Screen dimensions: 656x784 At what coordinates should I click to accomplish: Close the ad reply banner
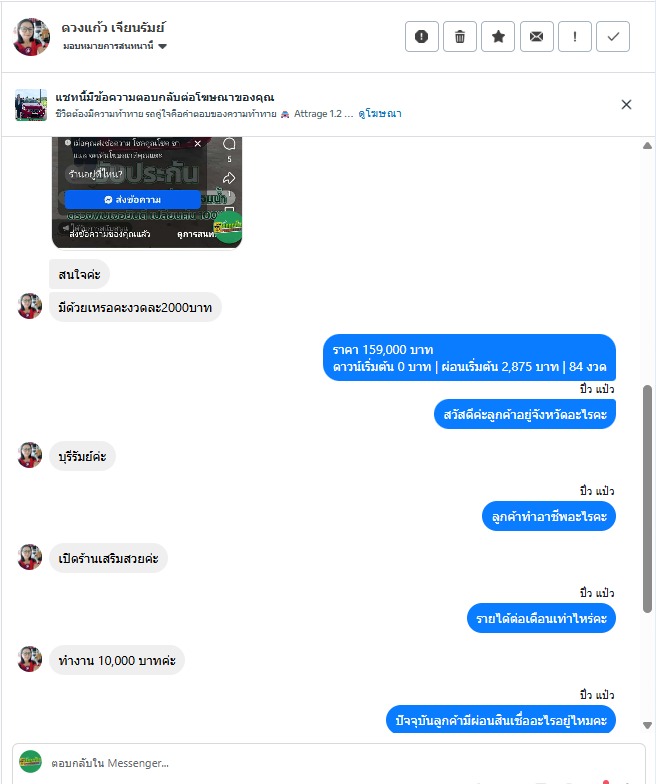coord(626,104)
